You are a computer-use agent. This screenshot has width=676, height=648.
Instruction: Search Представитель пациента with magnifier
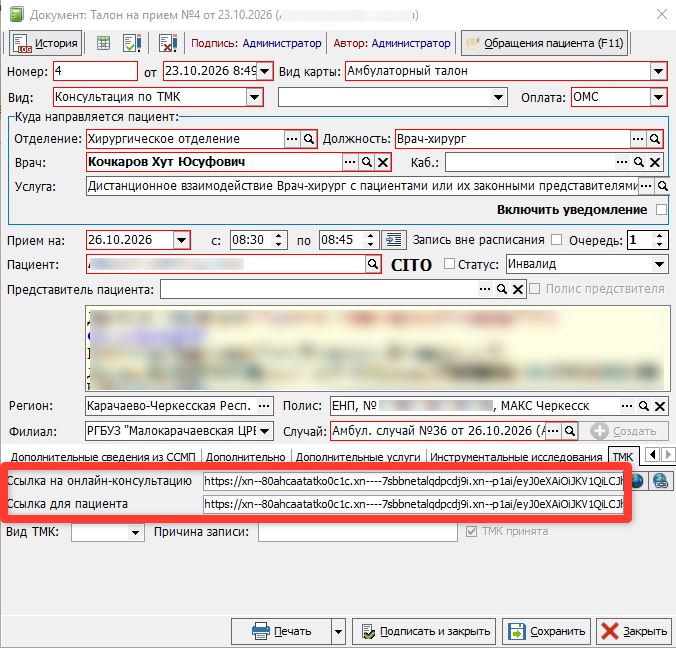point(501,289)
